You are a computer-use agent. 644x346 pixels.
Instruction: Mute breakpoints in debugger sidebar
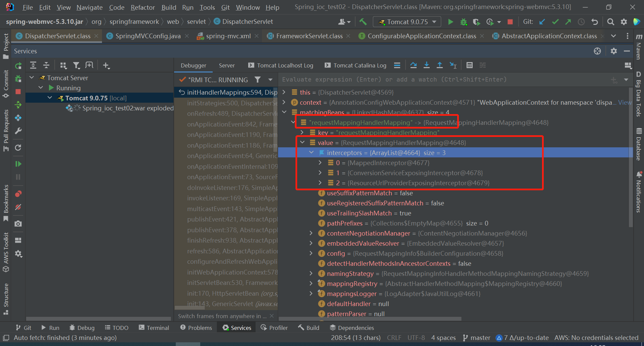pos(18,207)
